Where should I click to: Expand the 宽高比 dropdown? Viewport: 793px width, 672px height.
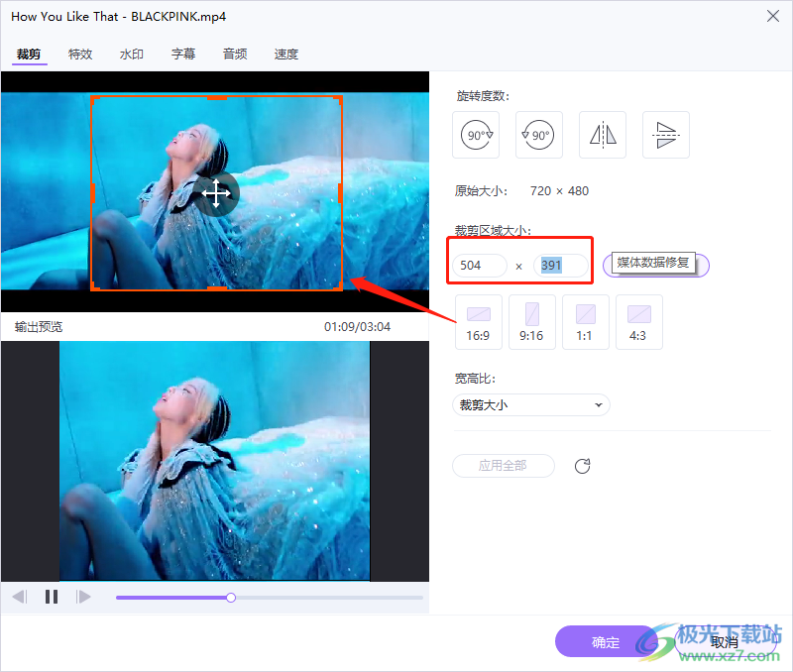coord(531,405)
